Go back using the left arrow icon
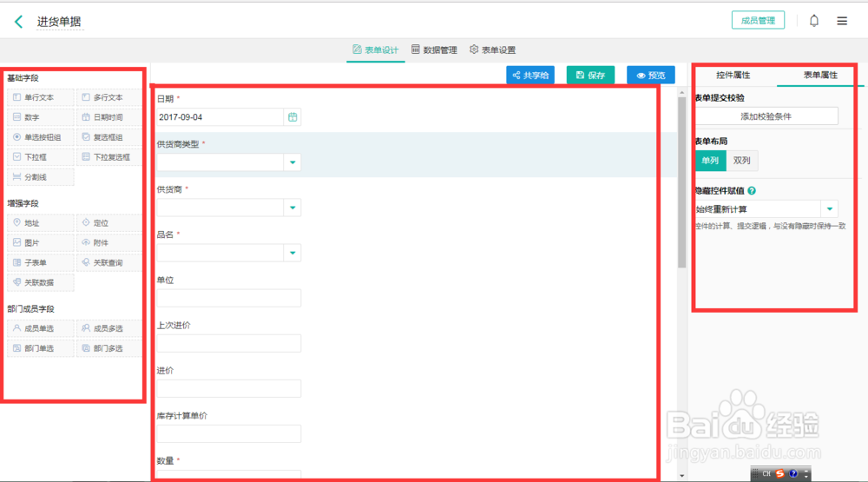The width and height of the screenshot is (868, 482). (18, 22)
